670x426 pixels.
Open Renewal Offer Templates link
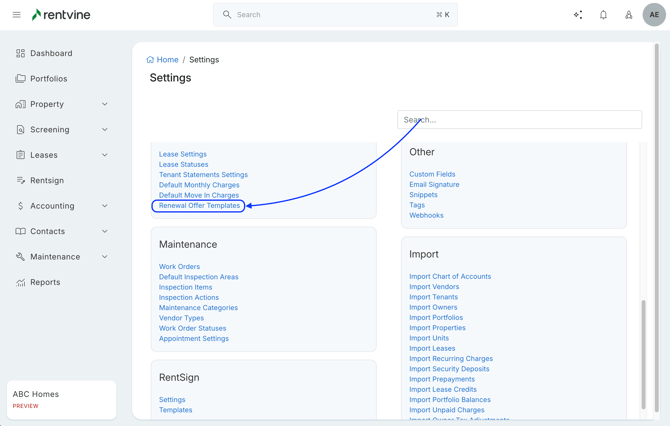[199, 206]
